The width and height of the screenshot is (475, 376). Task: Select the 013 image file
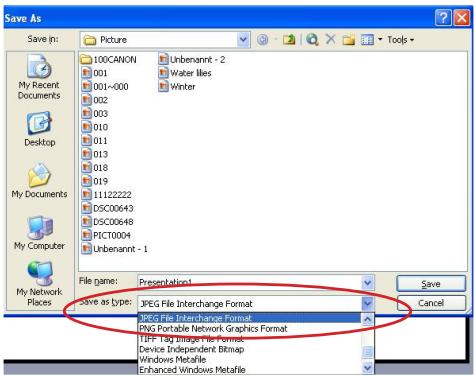(95, 154)
